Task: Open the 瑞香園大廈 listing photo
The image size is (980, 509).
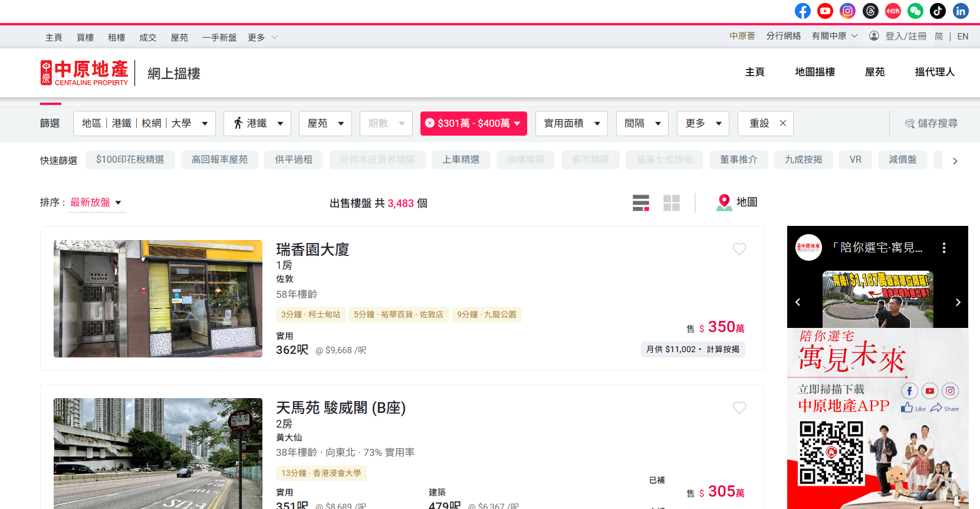Action: 158,298
